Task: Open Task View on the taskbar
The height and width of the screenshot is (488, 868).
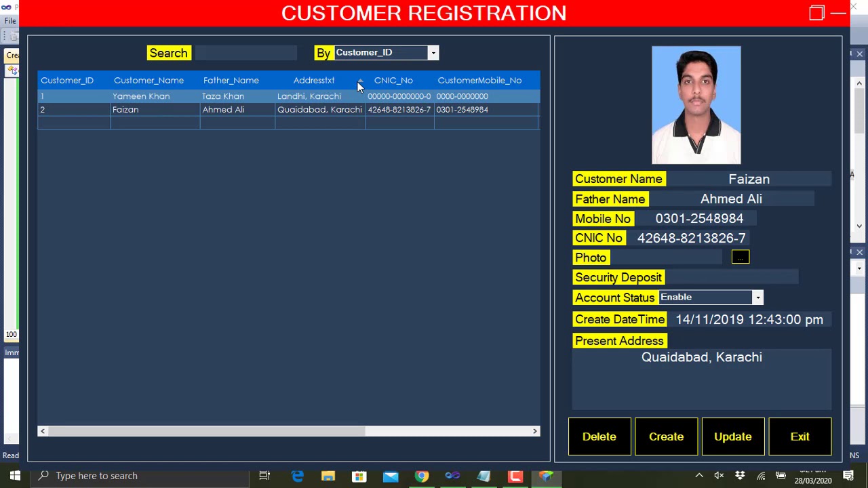Action: [264, 476]
